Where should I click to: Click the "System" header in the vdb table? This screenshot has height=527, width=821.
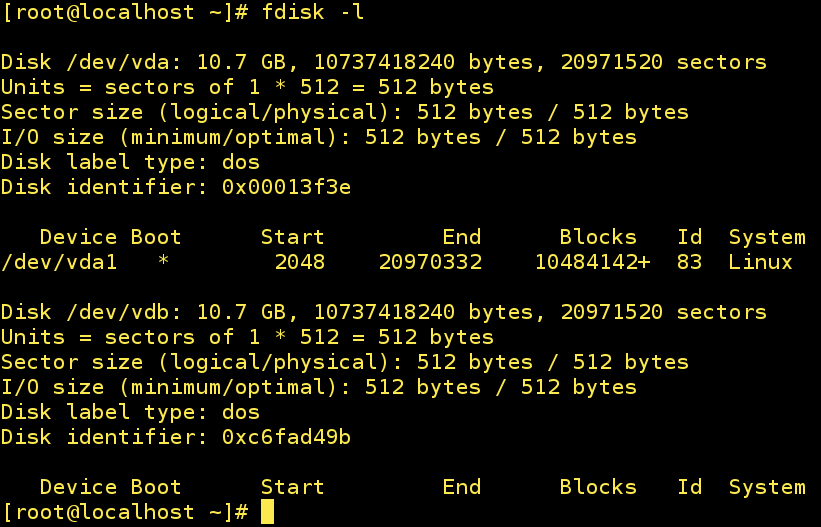pyautogui.click(x=767, y=487)
